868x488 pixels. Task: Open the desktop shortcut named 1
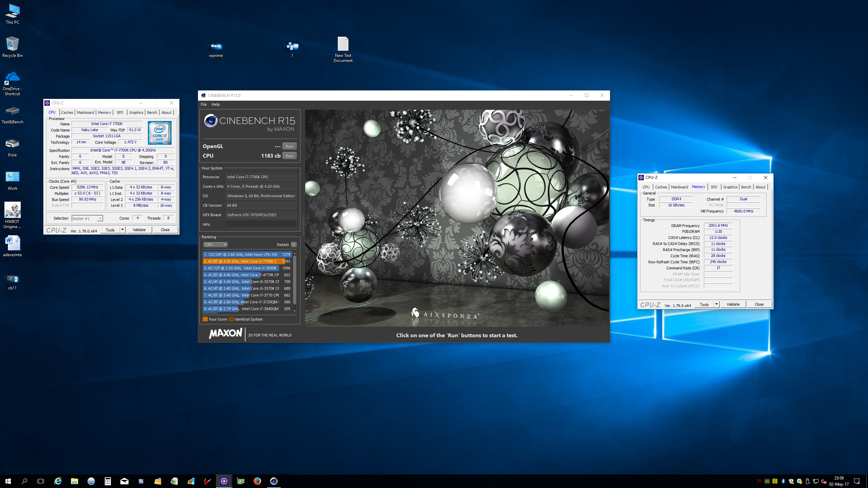pyautogui.click(x=292, y=49)
